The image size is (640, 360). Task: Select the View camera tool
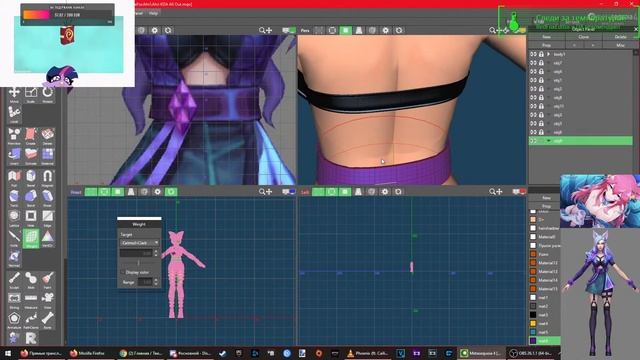[x=47, y=300]
